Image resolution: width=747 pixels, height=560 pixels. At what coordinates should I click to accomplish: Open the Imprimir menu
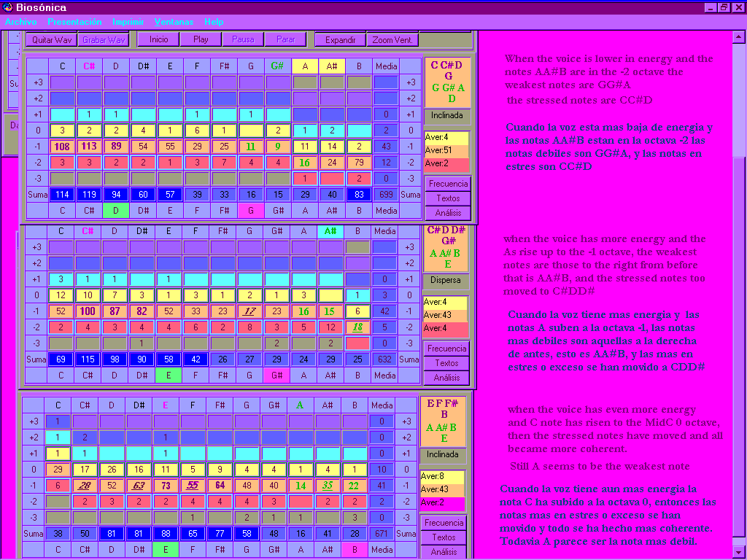coord(128,22)
